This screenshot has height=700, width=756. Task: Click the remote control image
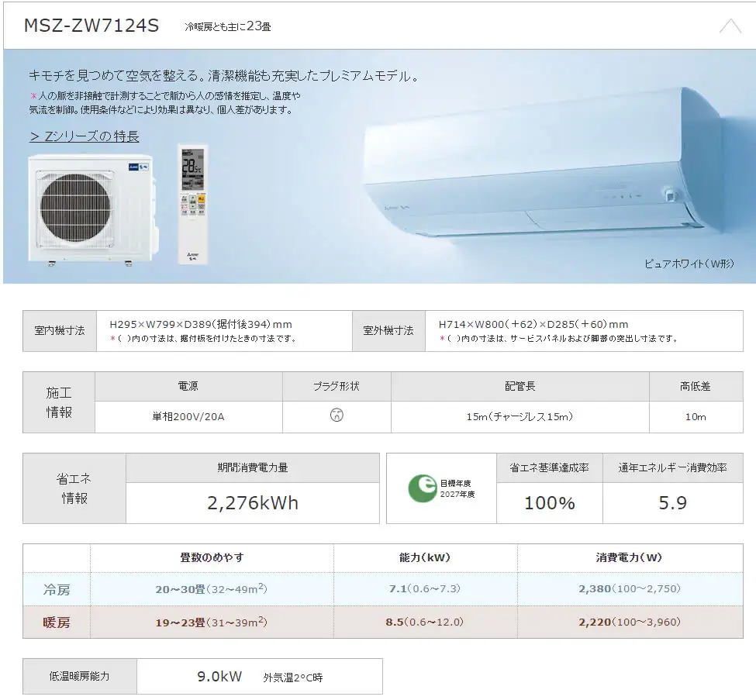[193, 203]
